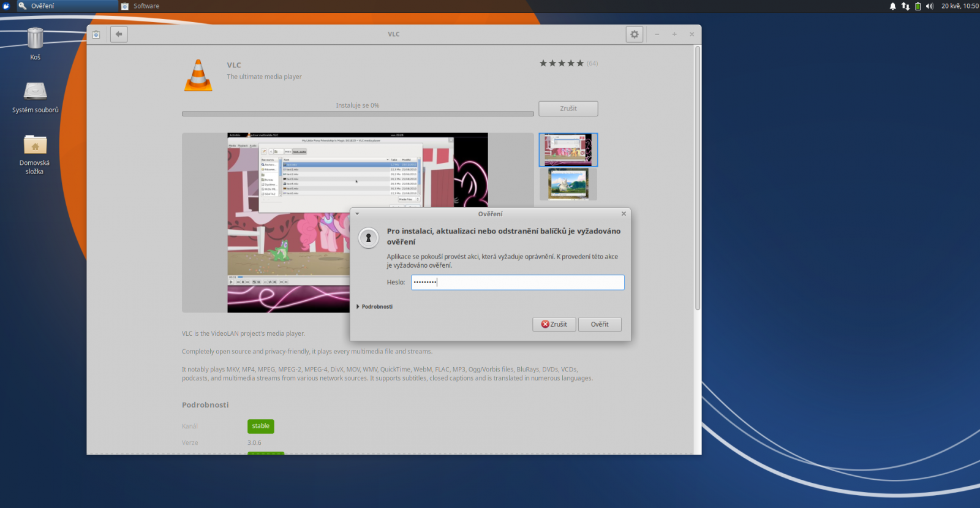Click the keyhole lock icon in the dialog

368,238
